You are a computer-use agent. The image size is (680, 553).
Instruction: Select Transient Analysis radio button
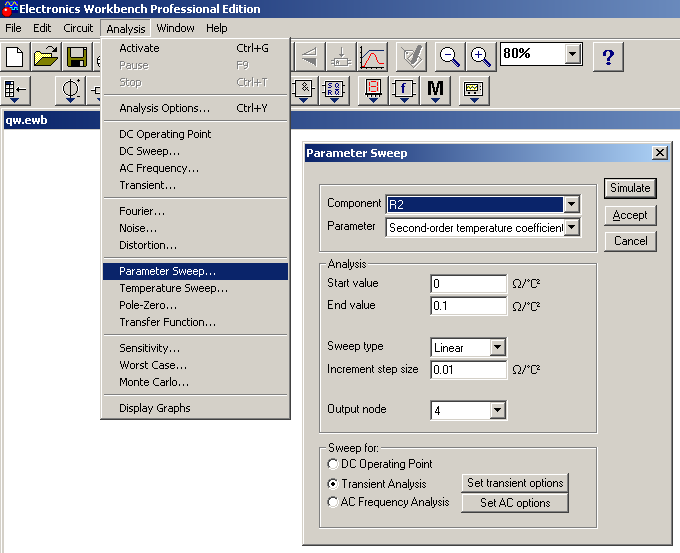tap(333, 484)
